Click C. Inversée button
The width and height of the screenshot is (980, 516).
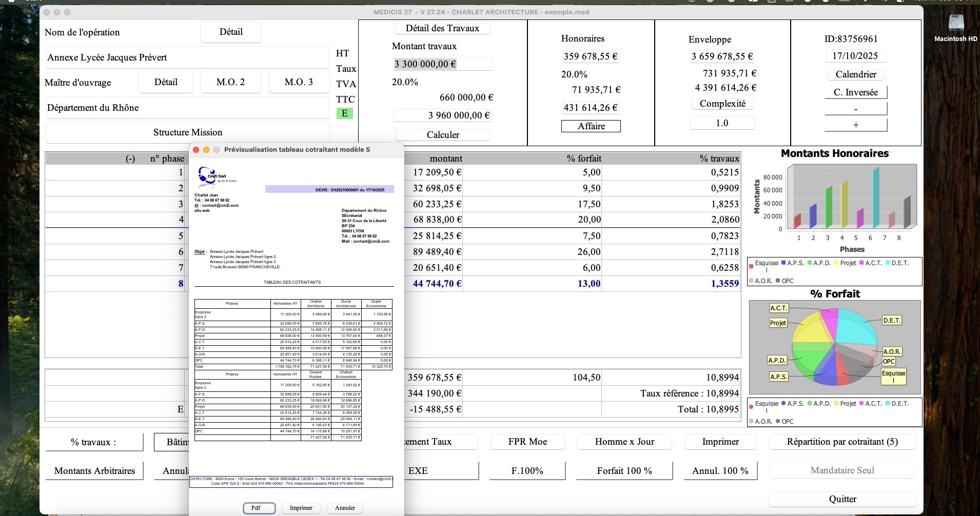856,92
